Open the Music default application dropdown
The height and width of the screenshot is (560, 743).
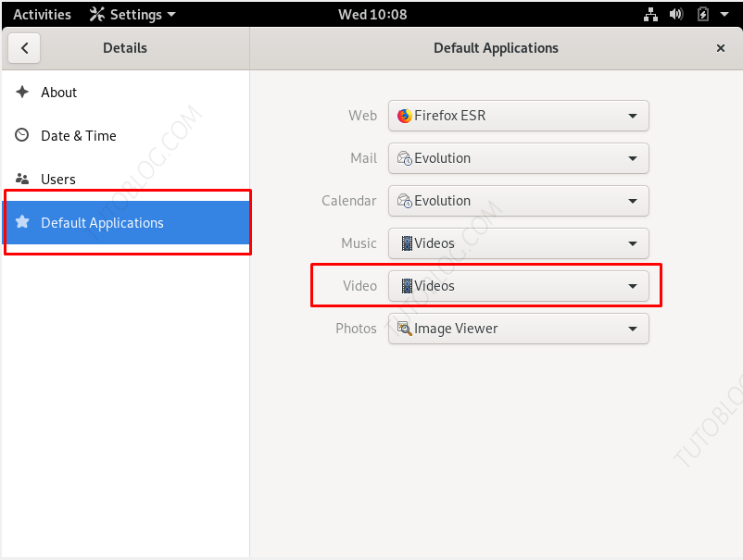tap(519, 243)
